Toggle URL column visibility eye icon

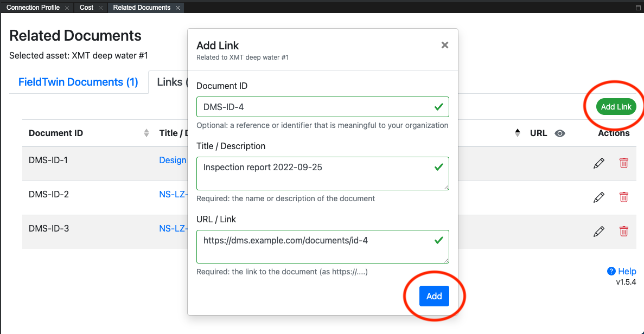(x=560, y=133)
